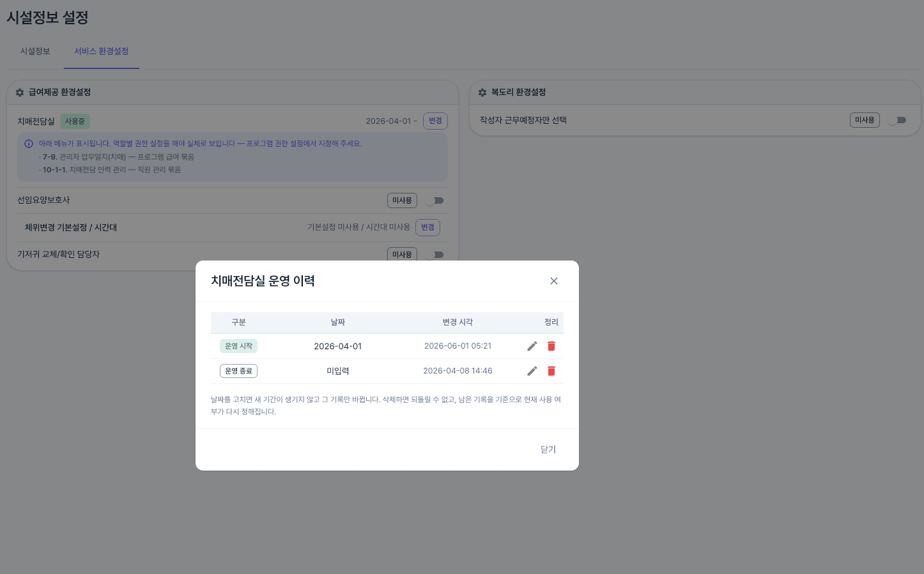Click the 정리 column header
Image resolution: width=924 pixels, height=574 pixels.
coord(551,322)
